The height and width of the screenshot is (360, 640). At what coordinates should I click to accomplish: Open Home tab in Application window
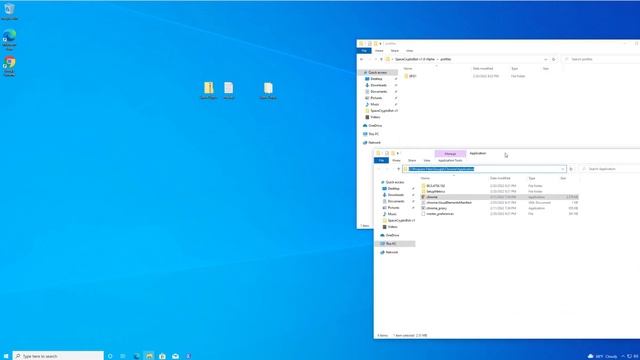pyautogui.click(x=396, y=160)
